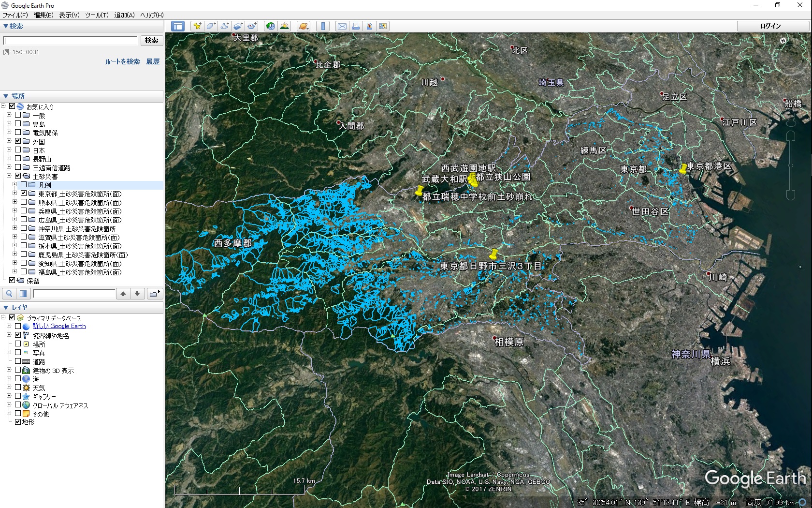Collapse 土砂災害 folder tree node
The image size is (812, 508).
coord(9,176)
